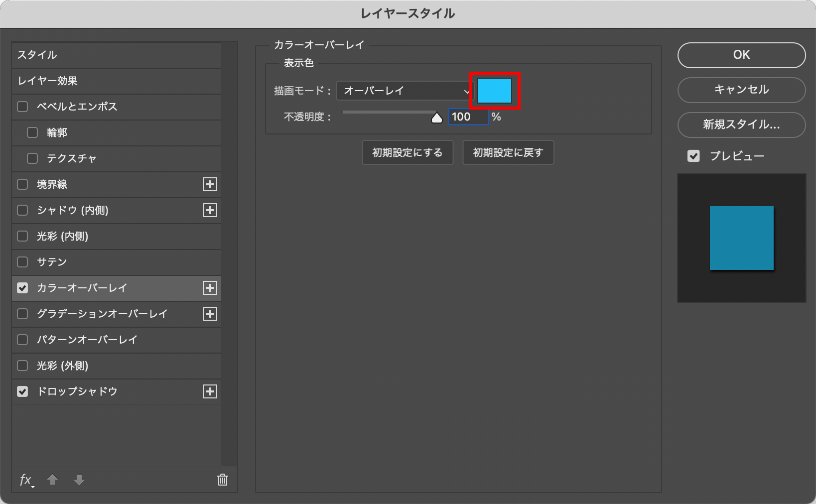Select スタイル in the left list
The width and height of the screenshot is (816, 504).
click(117, 55)
